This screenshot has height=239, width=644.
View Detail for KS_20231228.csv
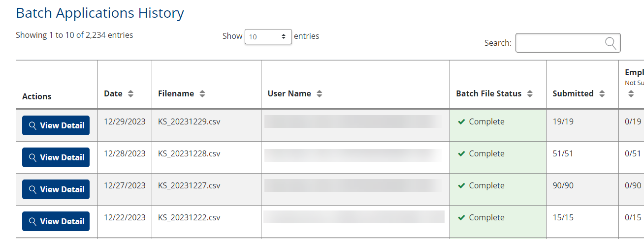pyautogui.click(x=56, y=157)
